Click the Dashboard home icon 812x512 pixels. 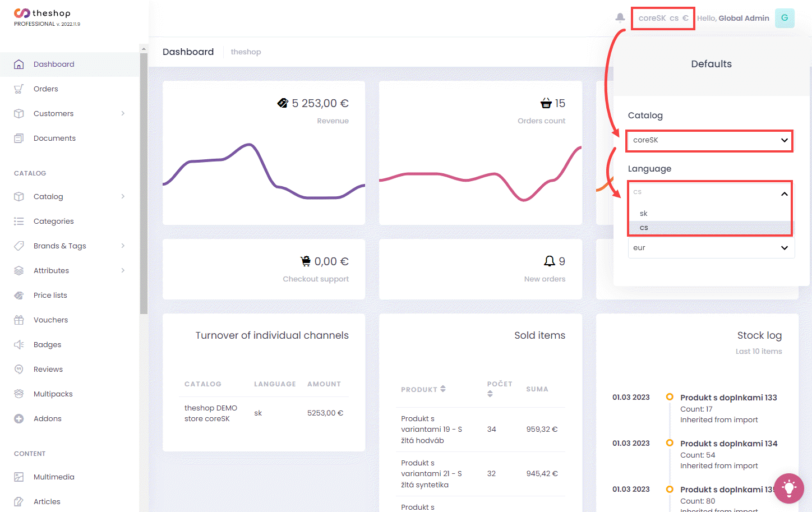point(19,64)
